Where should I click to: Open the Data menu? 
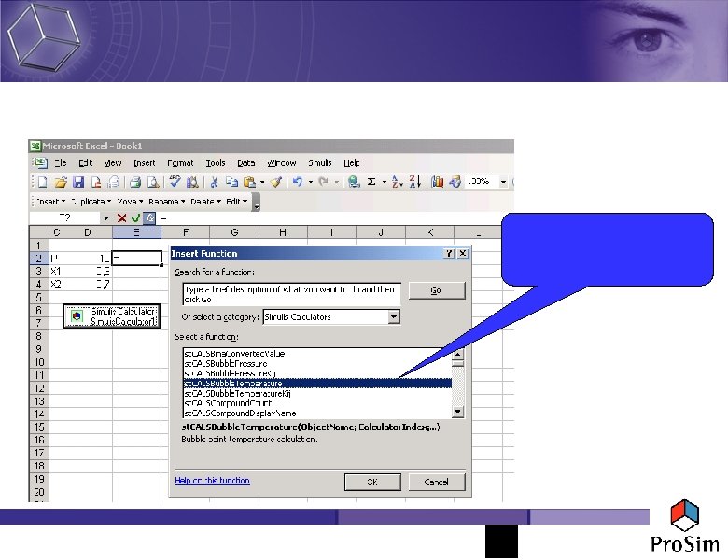click(x=246, y=163)
